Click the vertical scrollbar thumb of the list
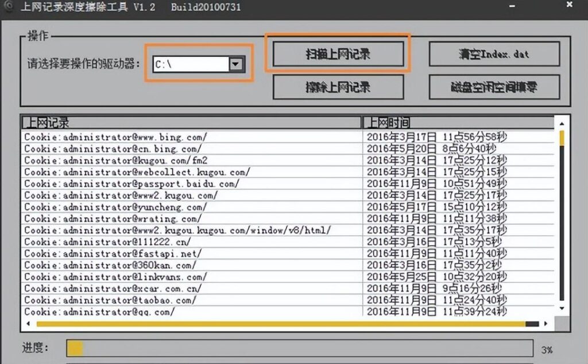Viewport: 588px width, 364px height. pyautogui.click(x=562, y=138)
